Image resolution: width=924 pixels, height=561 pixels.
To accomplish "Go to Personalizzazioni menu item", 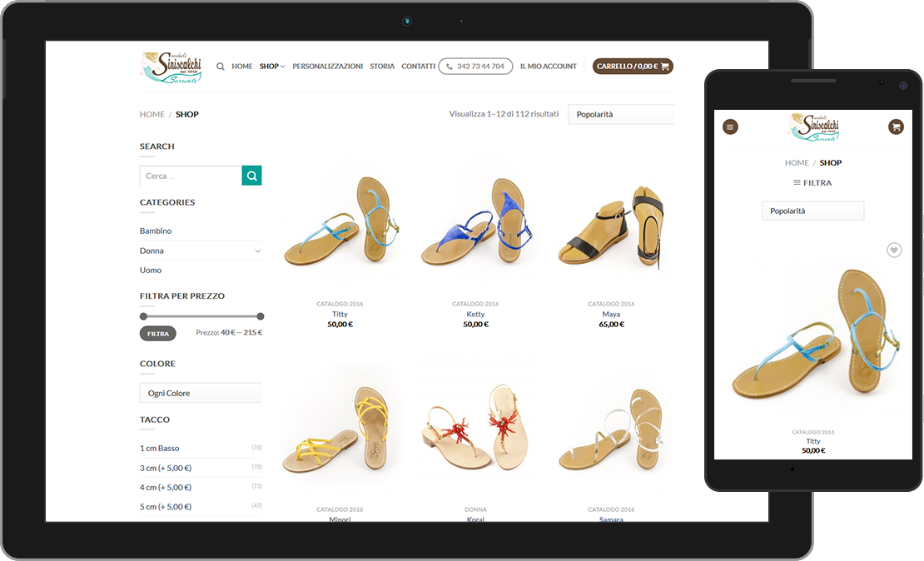I will click(327, 67).
